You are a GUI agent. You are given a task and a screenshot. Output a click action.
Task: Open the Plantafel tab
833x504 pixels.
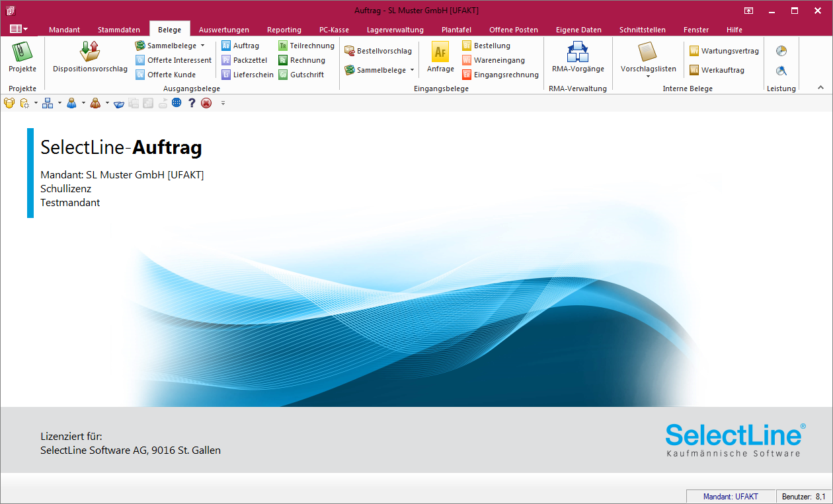(456, 30)
